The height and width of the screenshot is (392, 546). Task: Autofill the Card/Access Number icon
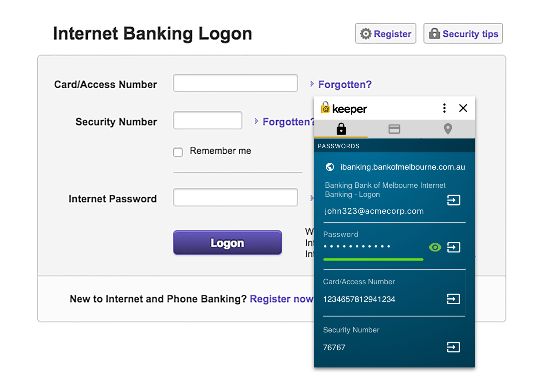pyautogui.click(x=454, y=299)
